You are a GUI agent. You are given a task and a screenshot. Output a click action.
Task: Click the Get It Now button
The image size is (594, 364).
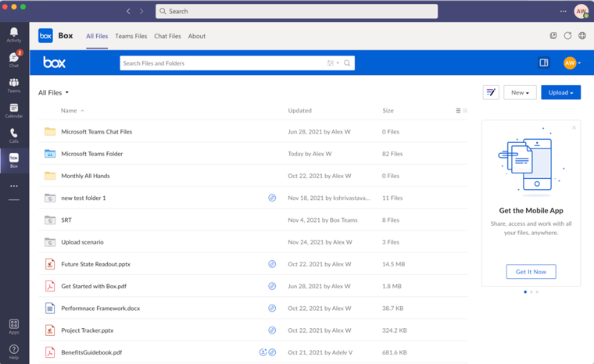coord(531,272)
